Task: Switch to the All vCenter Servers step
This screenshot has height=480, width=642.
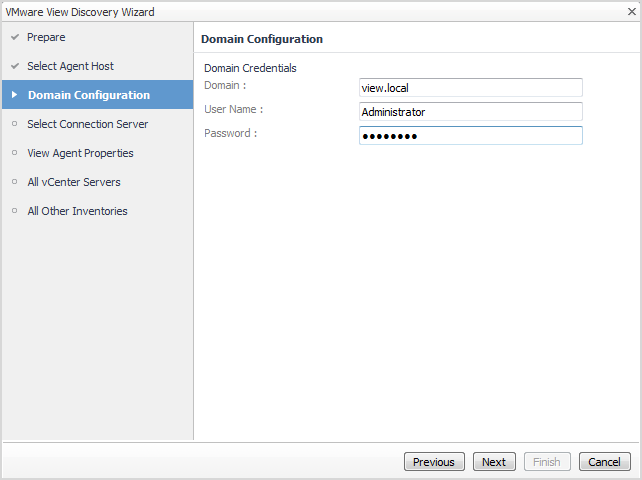Action: tap(74, 182)
